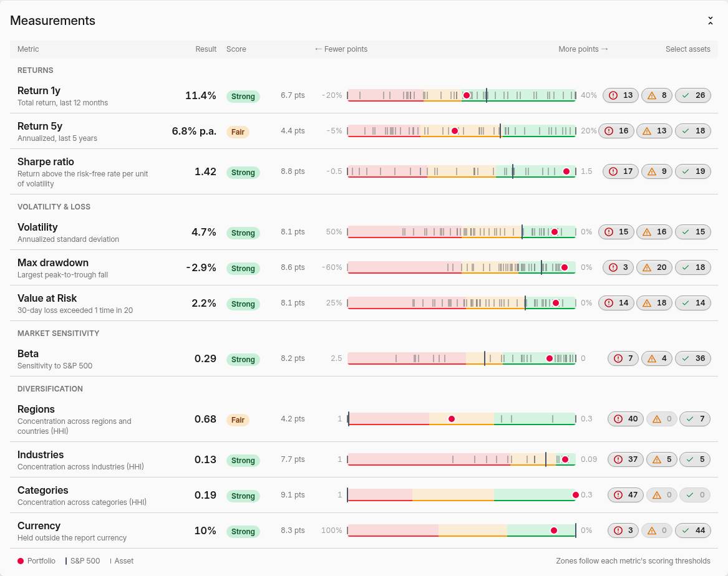The height and width of the screenshot is (576, 728).
Task: Select Sharpe ratio warning chip 9
Action: tap(656, 171)
